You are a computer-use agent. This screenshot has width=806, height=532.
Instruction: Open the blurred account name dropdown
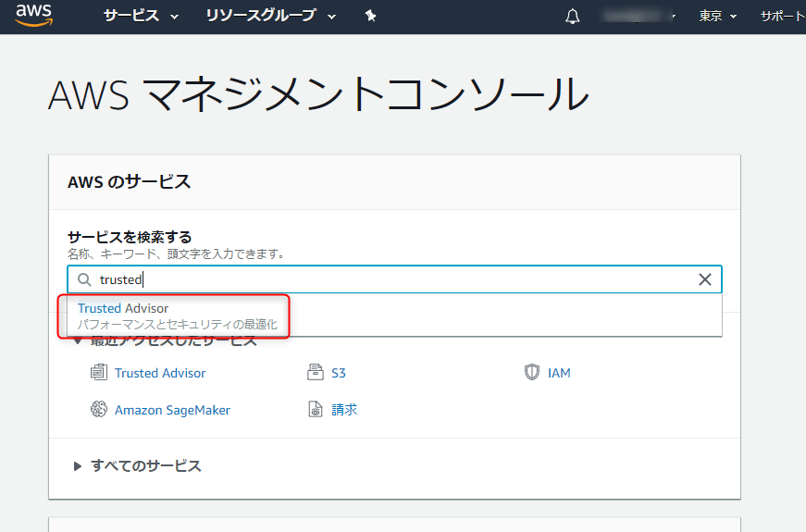pos(640,17)
